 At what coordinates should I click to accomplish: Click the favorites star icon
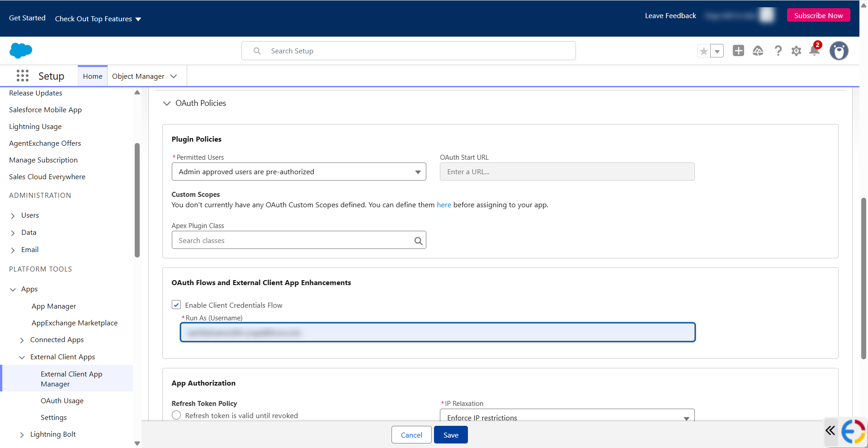(703, 51)
